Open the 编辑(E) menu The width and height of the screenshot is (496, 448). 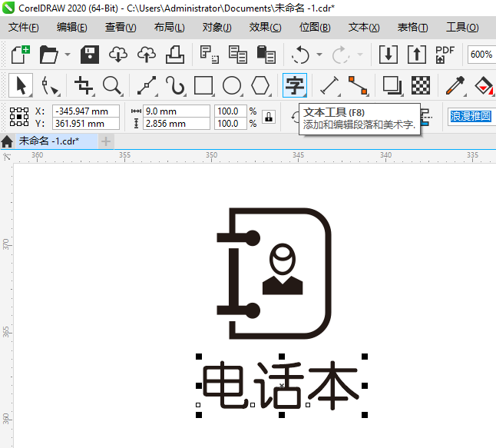pyautogui.click(x=72, y=28)
